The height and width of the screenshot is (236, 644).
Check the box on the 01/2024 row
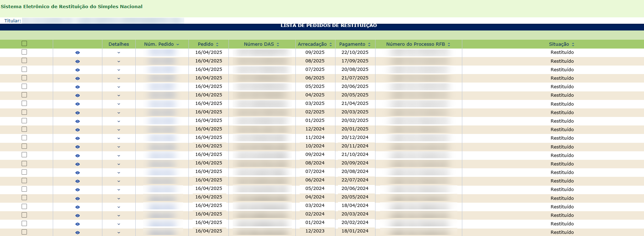coord(24,223)
